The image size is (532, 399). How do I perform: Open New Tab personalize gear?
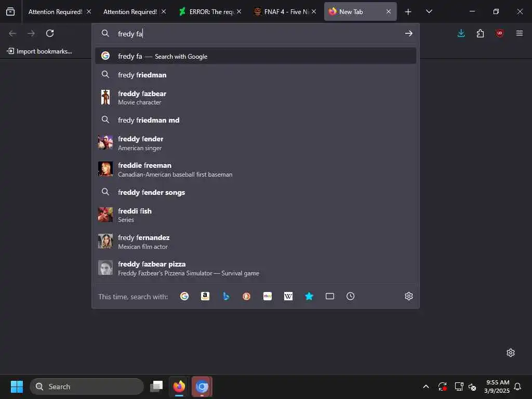coord(510,353)
